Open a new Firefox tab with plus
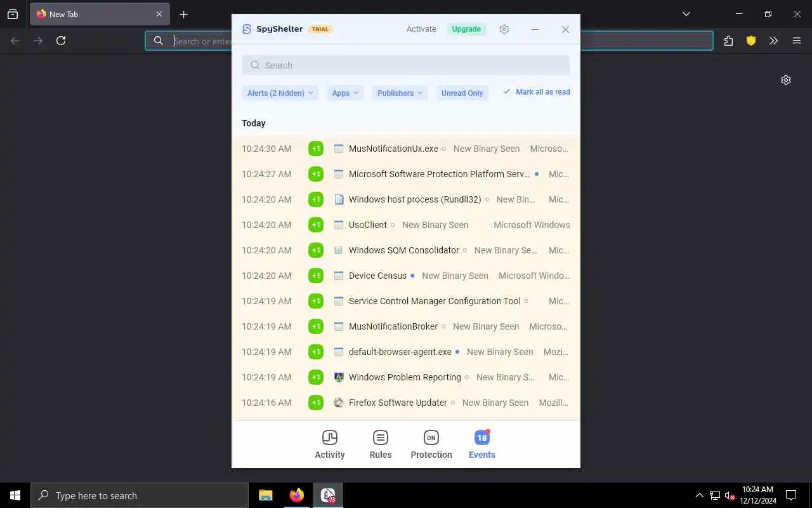Image resolution: width=812 pixels, height=508 pixels. pos(183,14)
